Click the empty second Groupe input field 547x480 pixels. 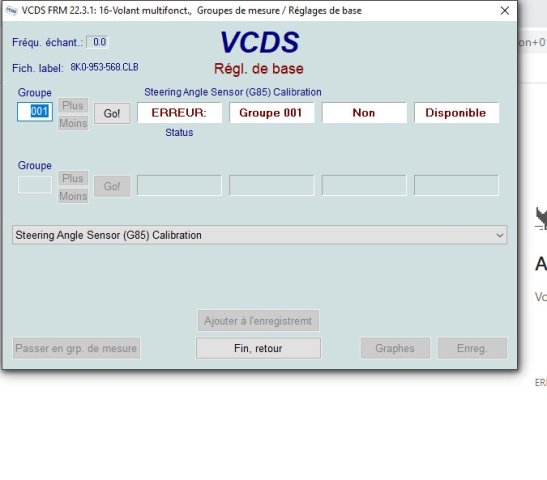(35, 184)
